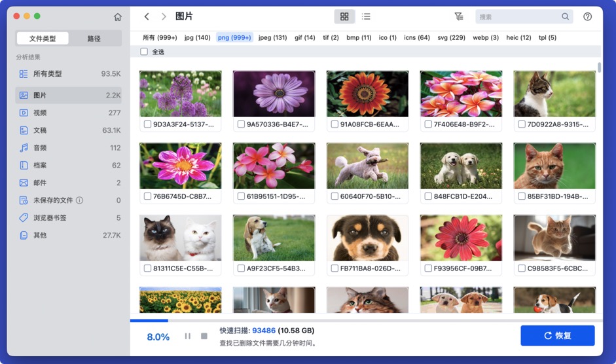Viewport: 616px width, 364px height.
Task: Select 所有类型 in the sidebar
Action: 69,74
